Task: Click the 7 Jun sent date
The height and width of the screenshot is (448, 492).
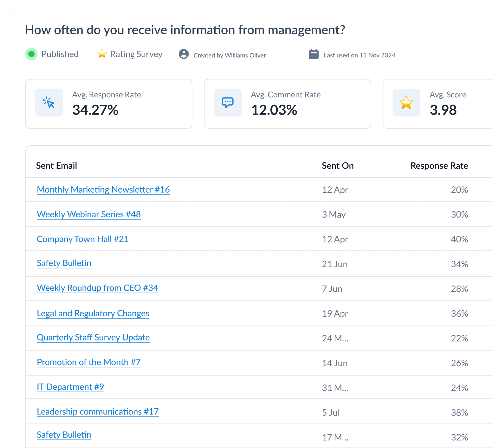Action: point(332,289)
